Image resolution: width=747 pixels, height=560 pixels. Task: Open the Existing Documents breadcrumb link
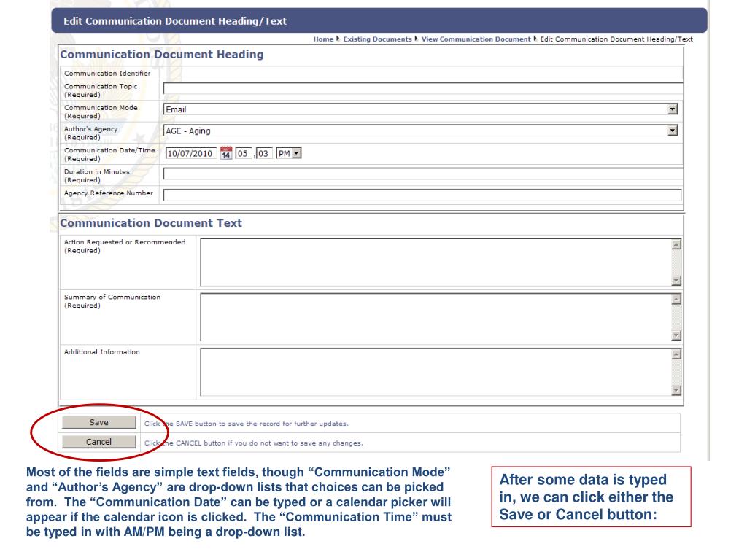[x=377, y=39]
